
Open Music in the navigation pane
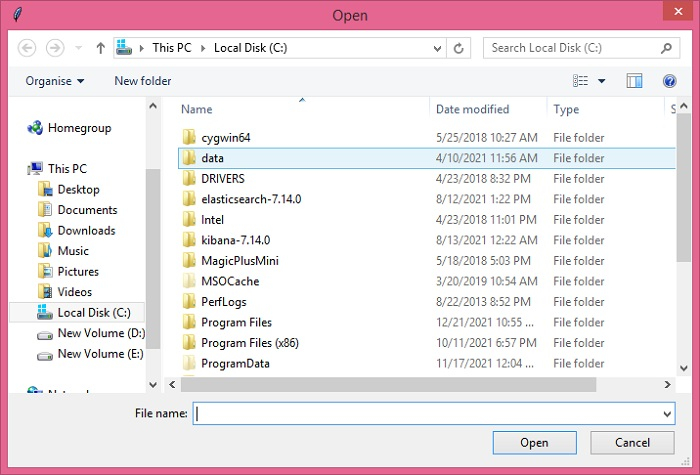point(63,251)
